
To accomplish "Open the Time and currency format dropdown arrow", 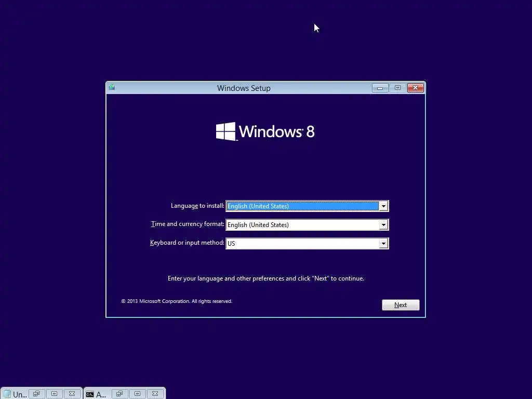I will click(383, 224).
